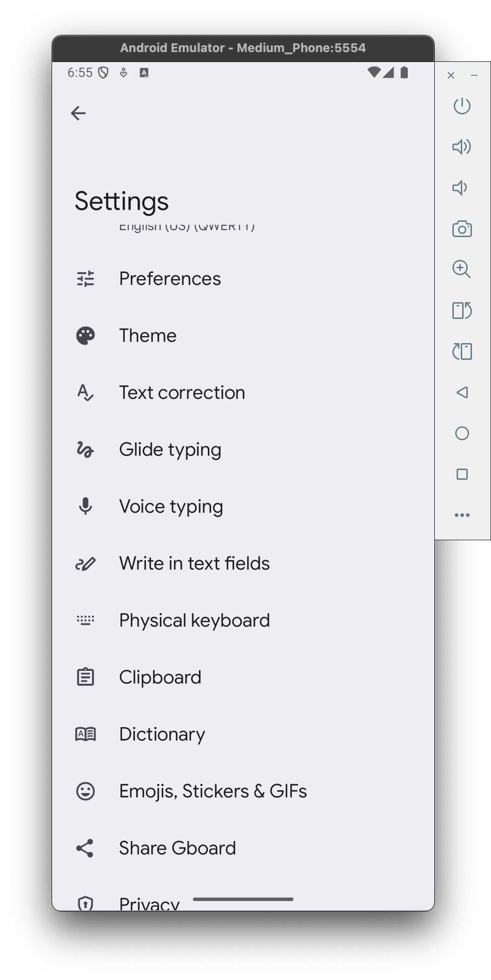Rotate device right in emulator sidebar
This screenshot has height=980, width=491.
coord(462,351)
